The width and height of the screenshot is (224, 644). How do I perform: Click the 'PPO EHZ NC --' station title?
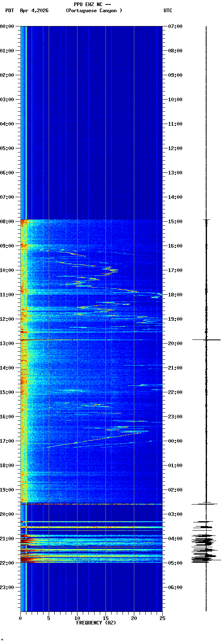93,4
